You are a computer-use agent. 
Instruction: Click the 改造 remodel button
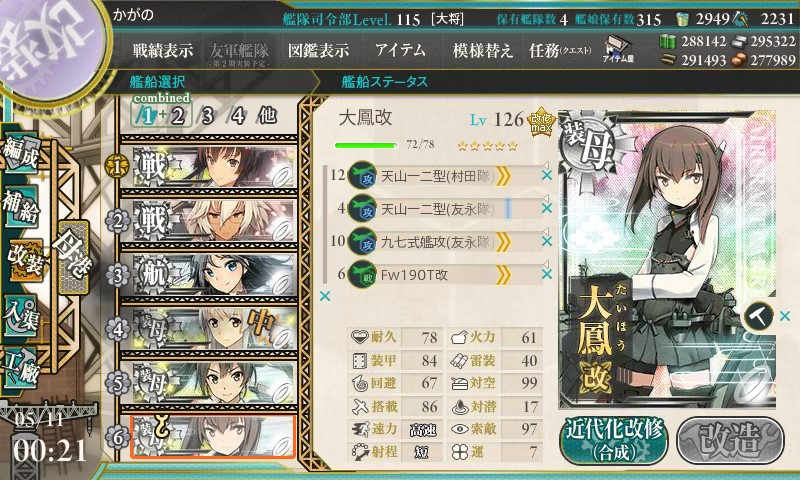pyautogui.click(x=730, y=440)
